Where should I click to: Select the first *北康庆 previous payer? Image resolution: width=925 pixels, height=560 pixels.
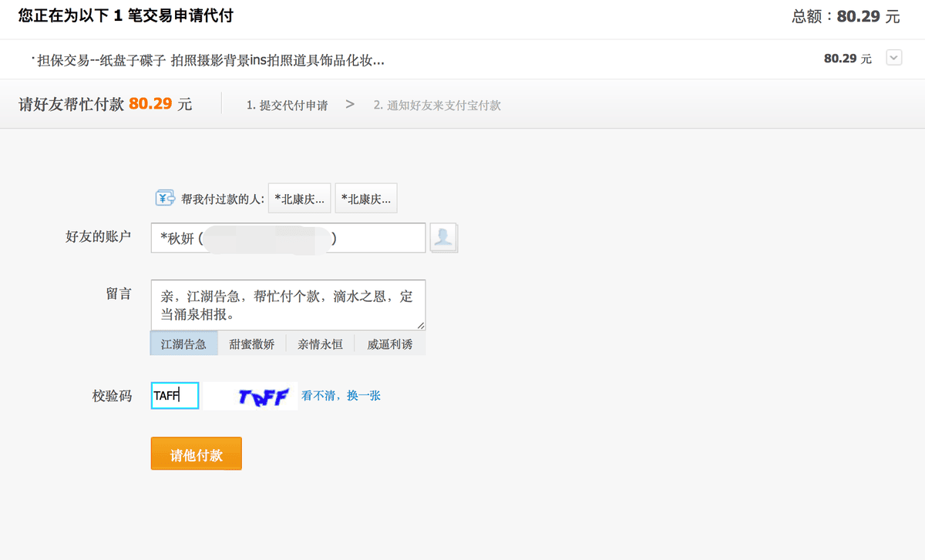coord(300,199)
